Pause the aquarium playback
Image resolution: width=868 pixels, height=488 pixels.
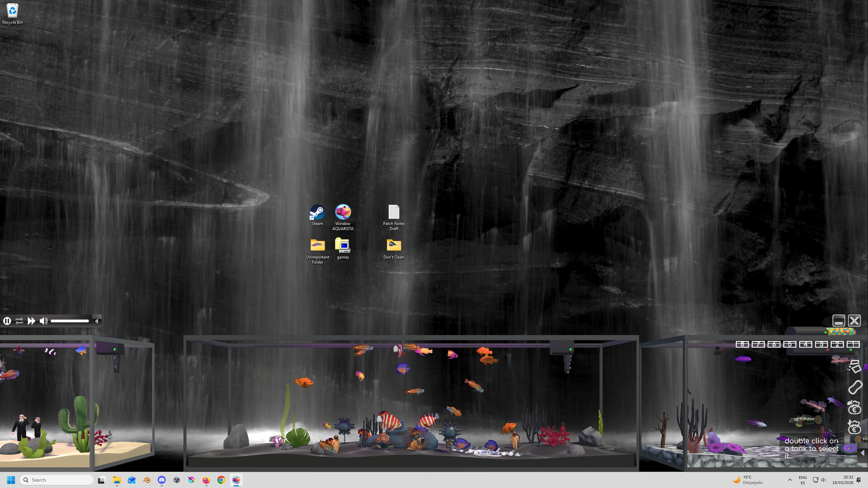[x=7, y=321]
